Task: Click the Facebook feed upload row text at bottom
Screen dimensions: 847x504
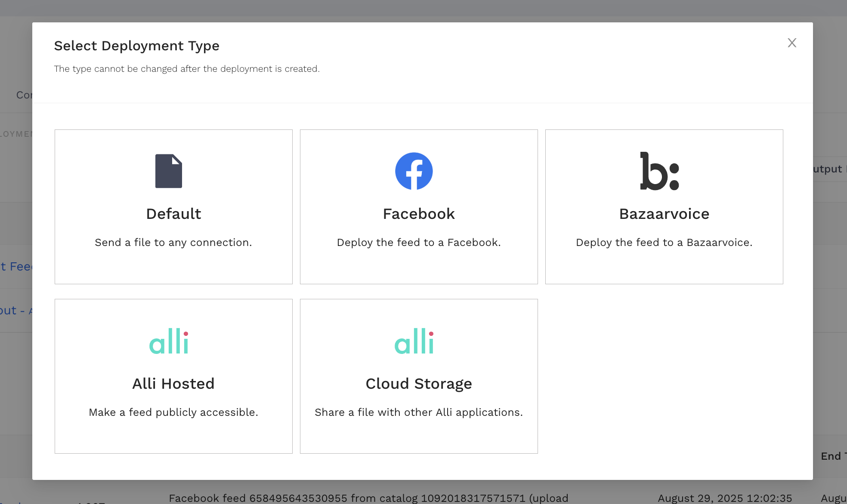Action: click(x=368, y=498)
